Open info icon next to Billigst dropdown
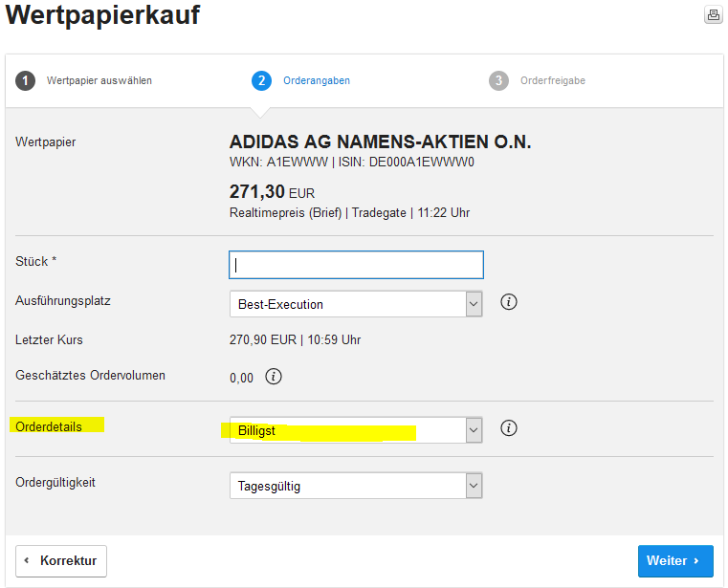This screenshot has height=588, width=728. point(508,428)
